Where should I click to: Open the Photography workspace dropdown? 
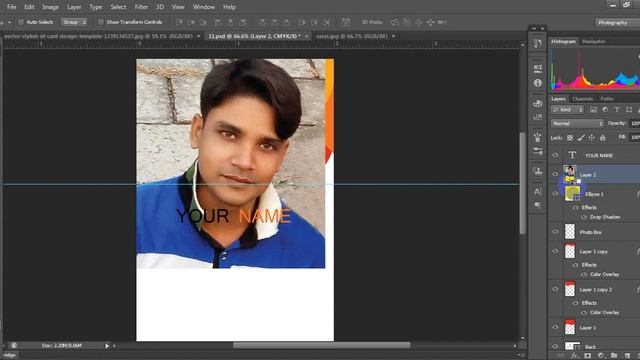[x=617, y=23]
